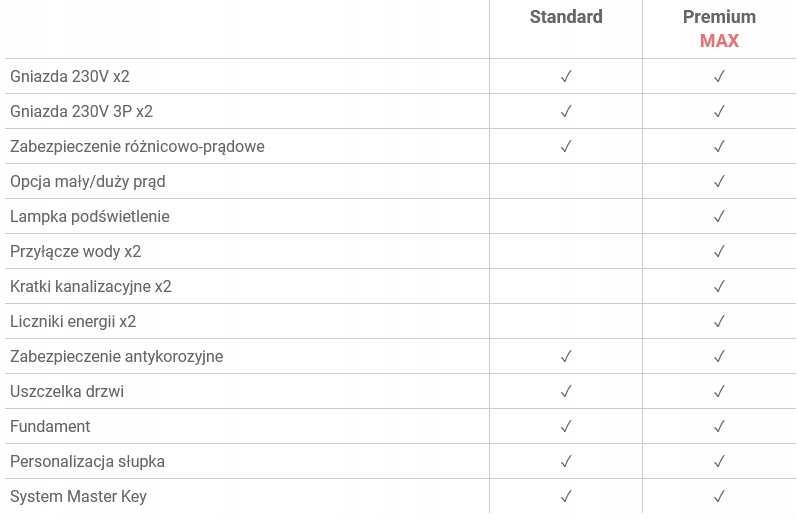
Task: Click the Lampka podświetlenie feature label
Action: (x=90, y=217)
